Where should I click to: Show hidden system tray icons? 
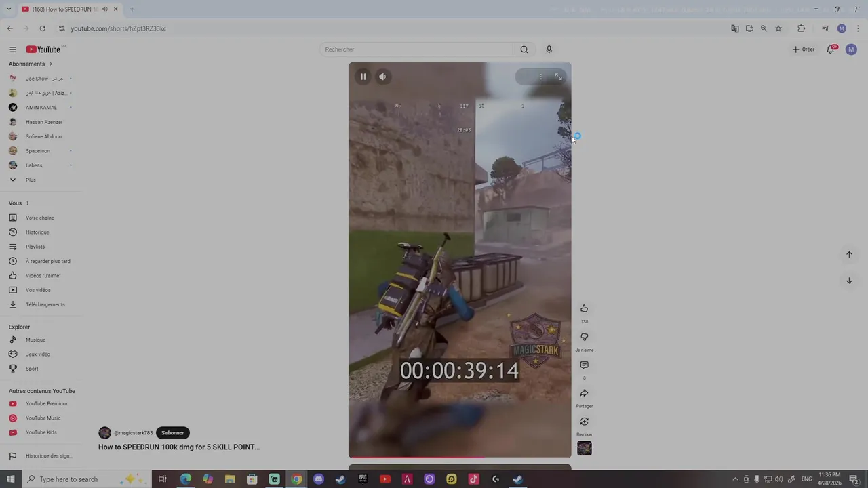click(x=735, y=479)
